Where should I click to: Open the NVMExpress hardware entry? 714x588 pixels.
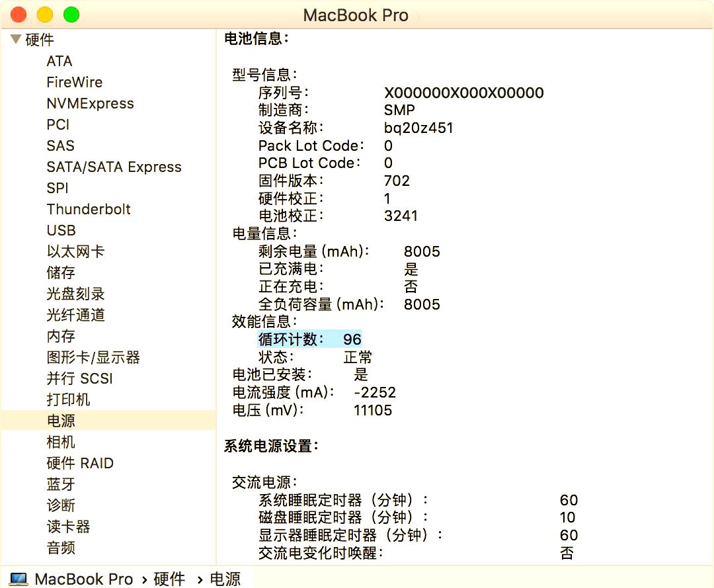(90, 103)
